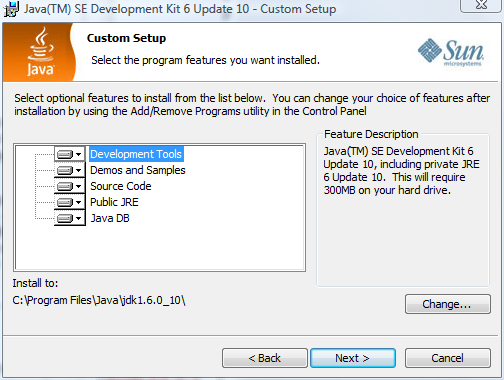Go to the next setup step
The height and width of the screenshot is (380, 504).
coord(353,358)
